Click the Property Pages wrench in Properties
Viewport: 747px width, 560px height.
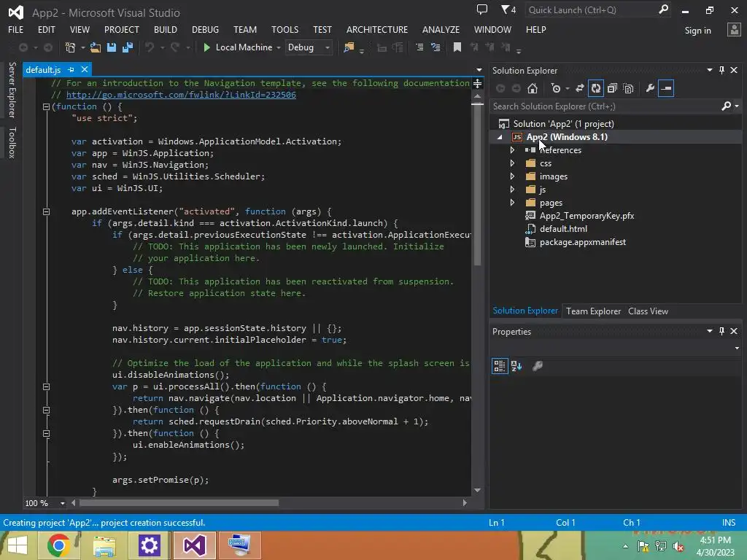538,366
